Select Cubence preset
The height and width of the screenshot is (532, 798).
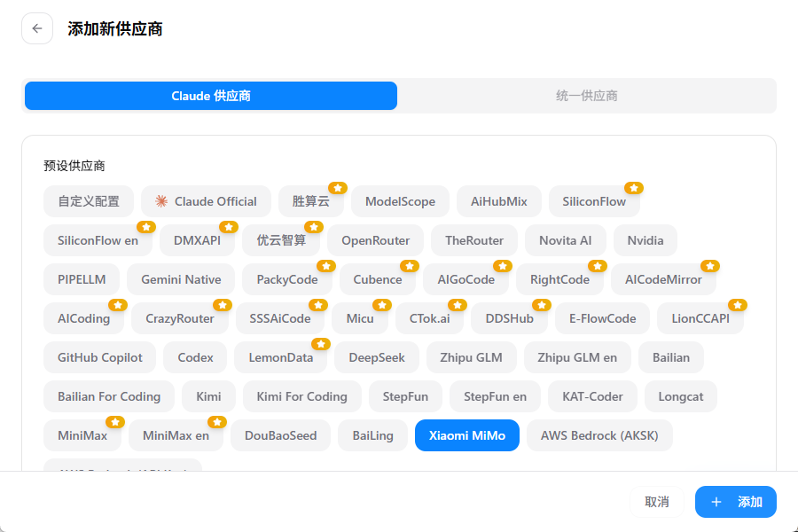coord(378,279)
